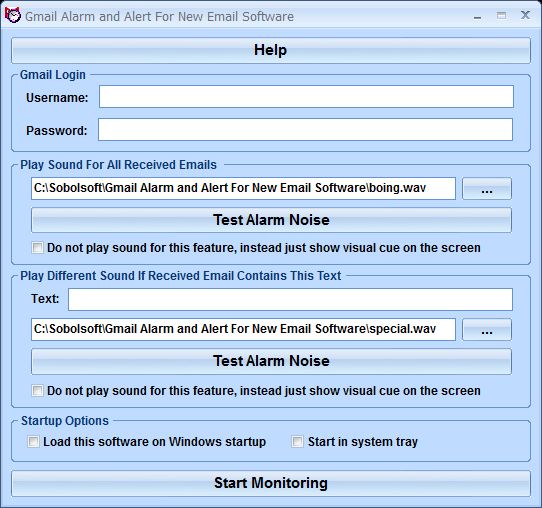Test Alarm Noise for special text emails
Screen dimensions: 542x508
(x=271, y=361)
